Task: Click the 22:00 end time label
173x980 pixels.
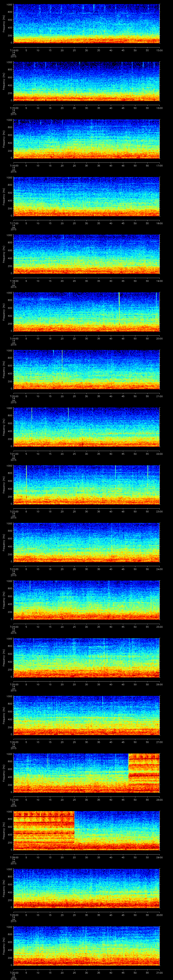Action: coord(160,454)
